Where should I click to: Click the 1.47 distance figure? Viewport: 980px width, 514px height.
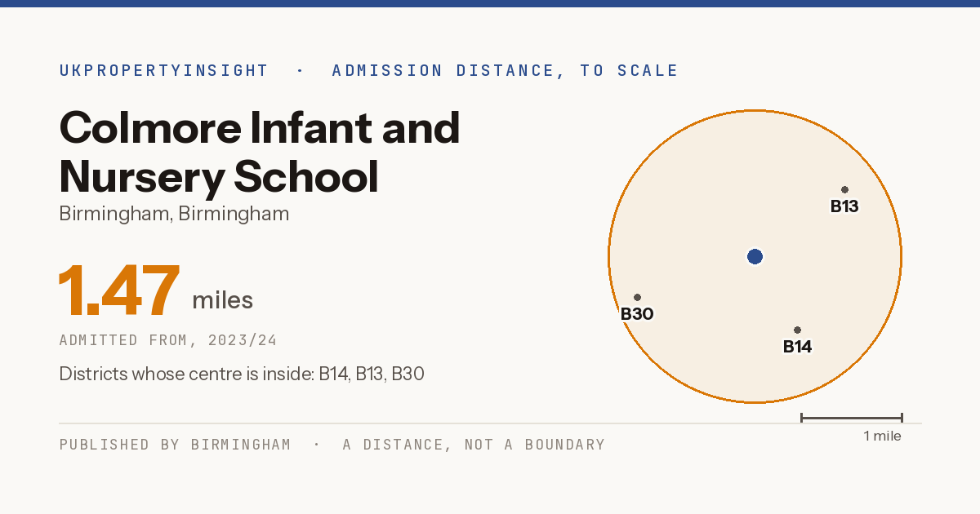point(119,292)
